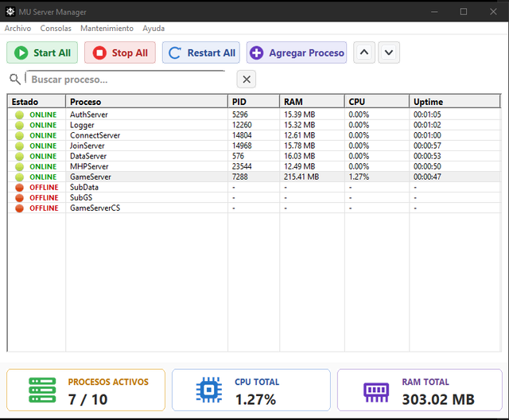Screen dimensions: 509x420
Task: Sort by the PID column header
Action: click(x=254, y=102)
